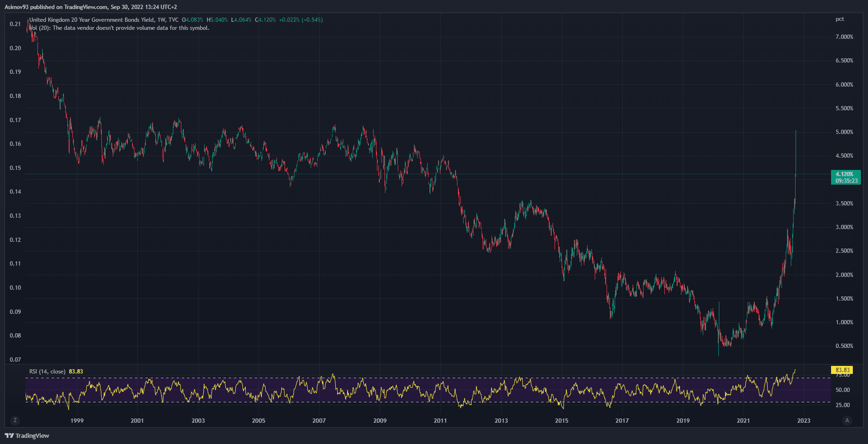Click the 2011 marker on time axis
Image resolution: width=868 pixels, height=444 pixels.
440,421
